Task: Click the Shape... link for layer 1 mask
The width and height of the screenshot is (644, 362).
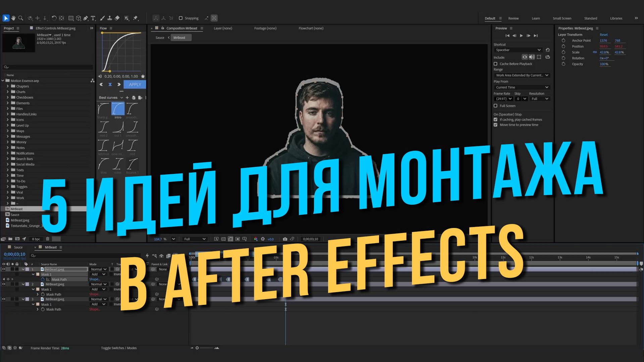Action: pos(94,279)
